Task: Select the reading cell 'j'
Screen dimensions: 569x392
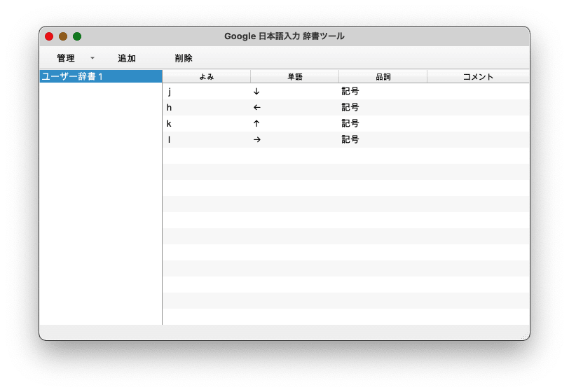Action: [x=207, y=92]
